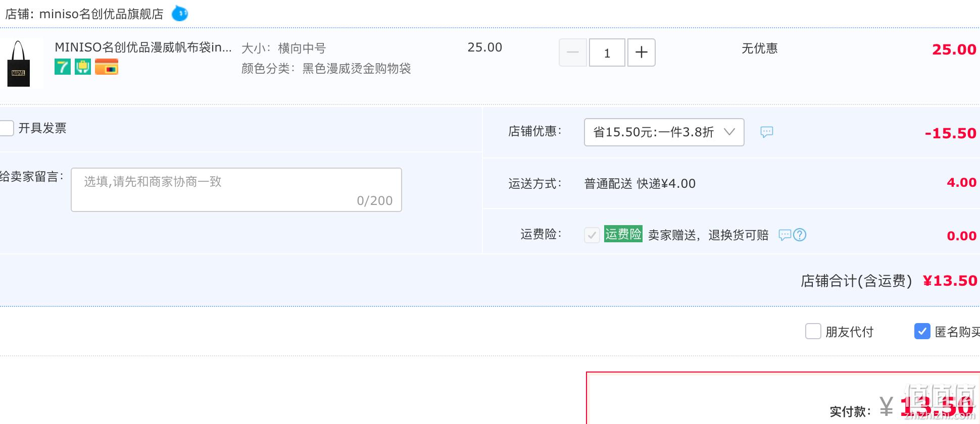The width and height of the screenshot is (980, 424).
Task: Increase quantity with the plus button
Action: click(642, 52)
